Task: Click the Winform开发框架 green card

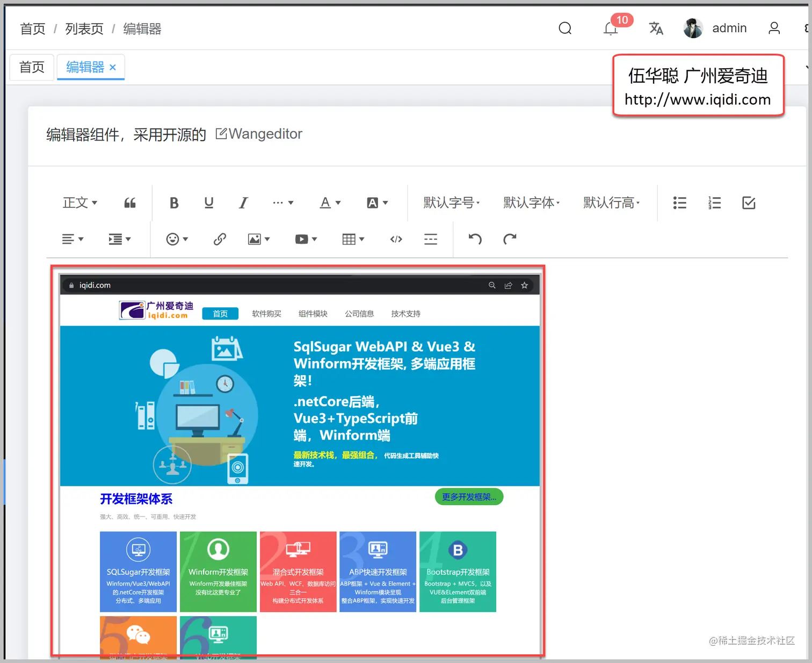Action: coord(218,572)
